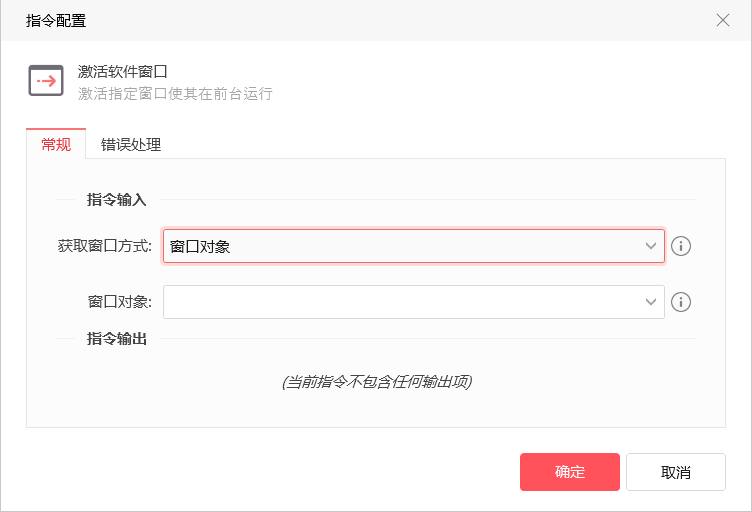Image resolution: width=752 pixels, height=512 pixels.
Task: Click the 当前指令不包含任何输出项 notice text
Action: pyautogui.click(x=377, y=382)
